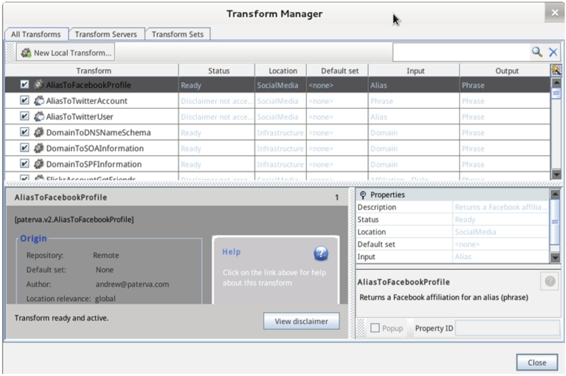Click the Properties panel pin icon
This screenshot has width=566, height=376.
(x=363, y=195)
